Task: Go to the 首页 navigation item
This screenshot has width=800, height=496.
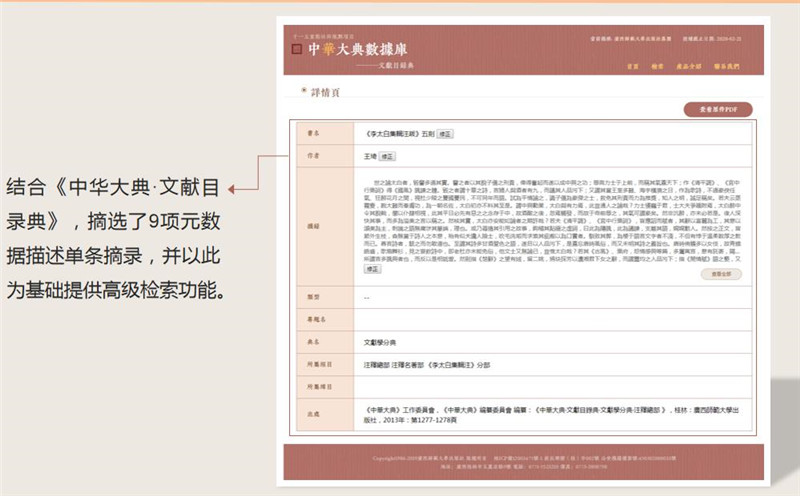Action: 632,66
